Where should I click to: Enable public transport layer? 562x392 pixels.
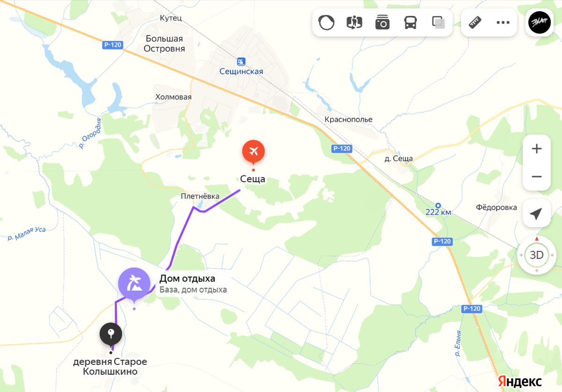click(411, 22)
